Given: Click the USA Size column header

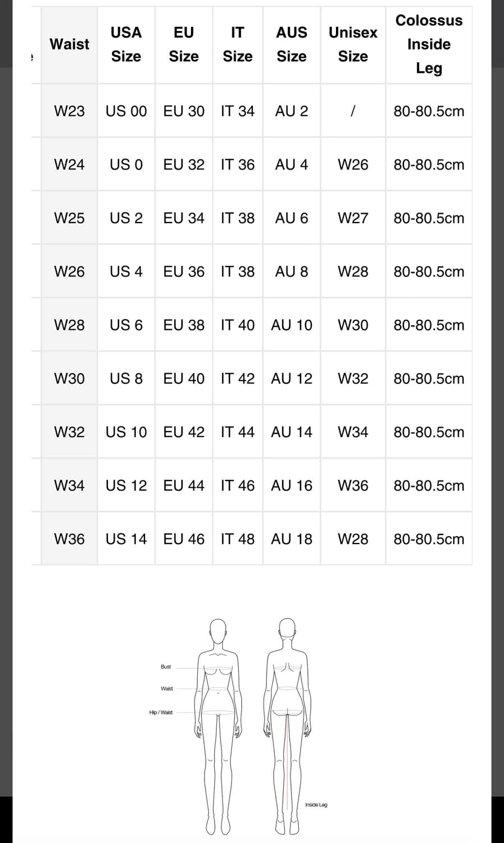Looking at the screenshot, I should tap(126, 44).
